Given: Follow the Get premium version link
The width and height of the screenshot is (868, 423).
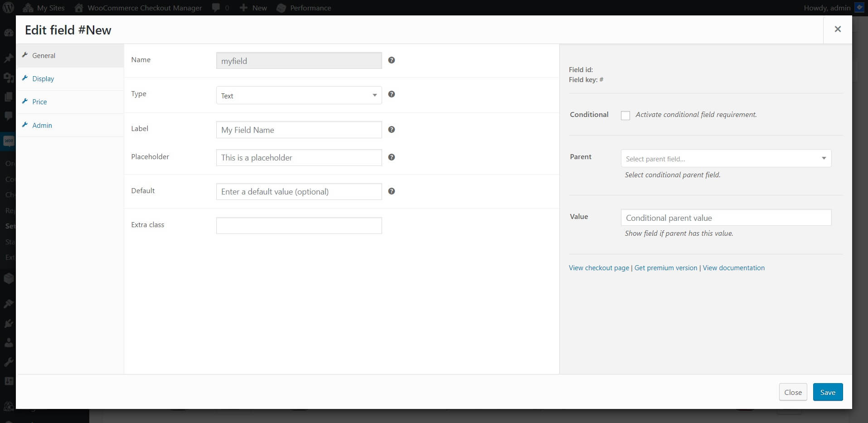Looking at the screenshot, I should tap(666, 268).
